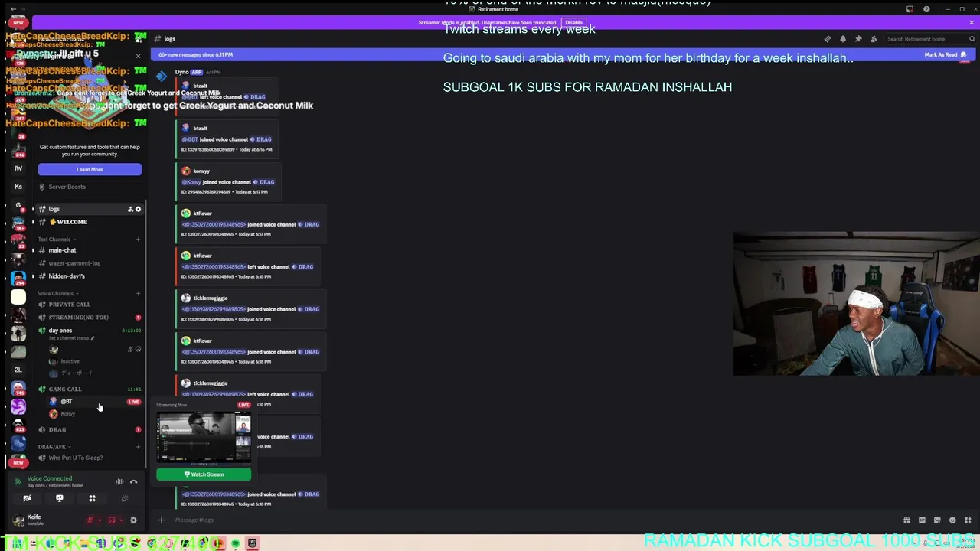
Task: Start Share Your Screen
Action: [x=60, y=498]
